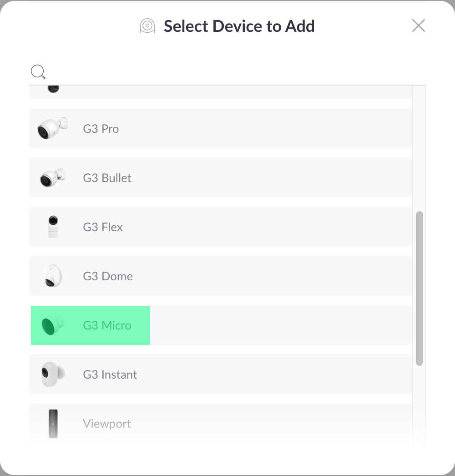Select the highlighted G3 Micro entry
455x476 pixels.
(x=90, y=325)
